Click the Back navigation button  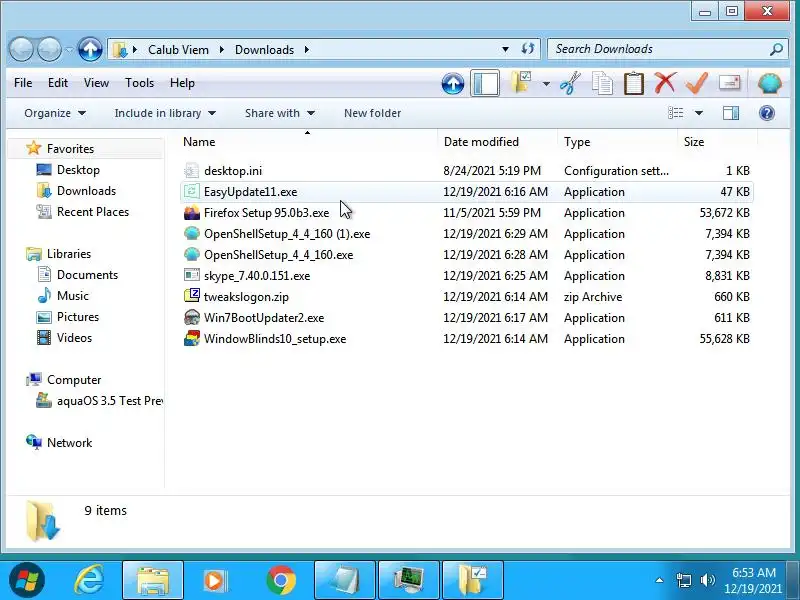pyautogui.click(x=21, y=50)
